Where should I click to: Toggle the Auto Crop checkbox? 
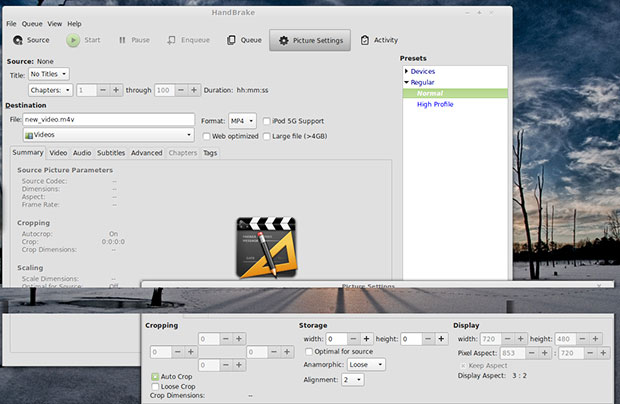click(155, 377)
